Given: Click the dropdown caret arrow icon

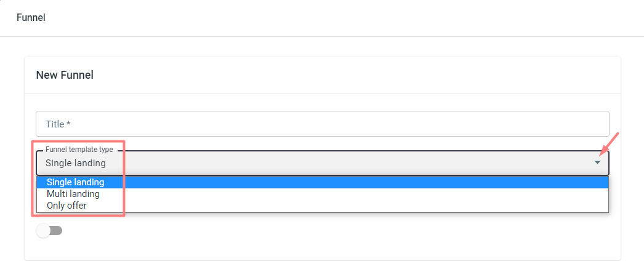Looking at the screenshot, I should [x=597, y=163].
